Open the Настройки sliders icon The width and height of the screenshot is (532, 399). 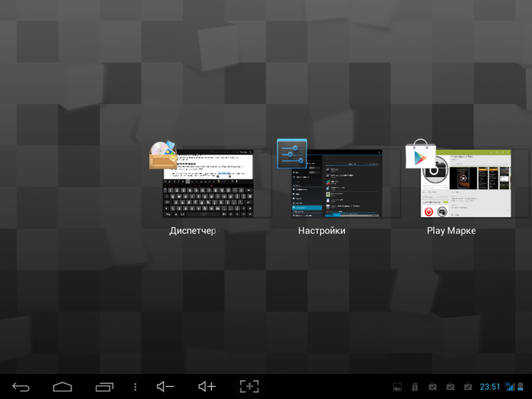coord(292,154)
